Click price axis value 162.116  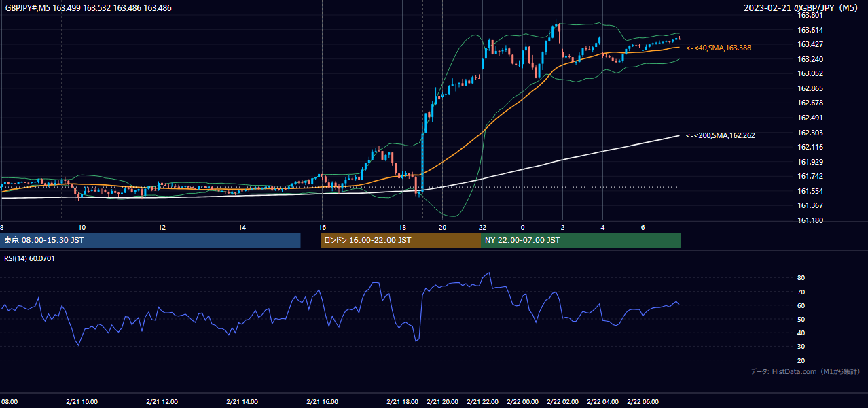810,147
